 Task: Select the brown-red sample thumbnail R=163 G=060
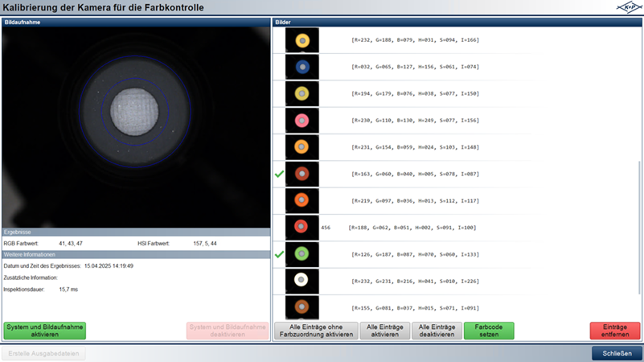coord(301,174)
